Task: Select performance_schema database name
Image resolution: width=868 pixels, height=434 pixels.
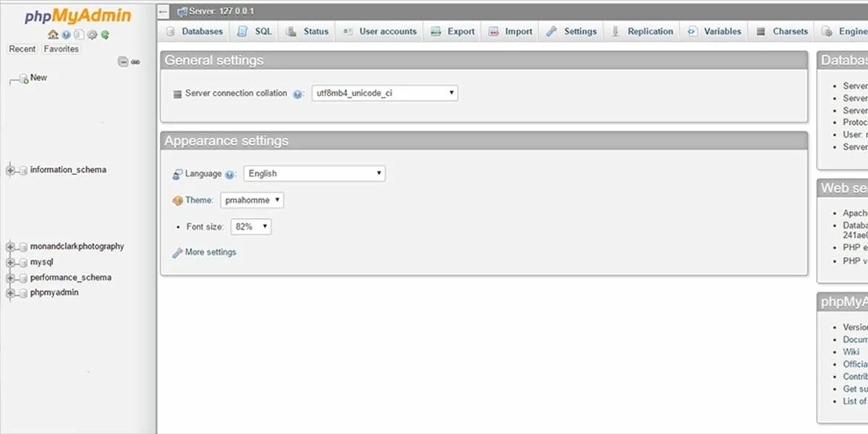Action: [x=71, y=278]
